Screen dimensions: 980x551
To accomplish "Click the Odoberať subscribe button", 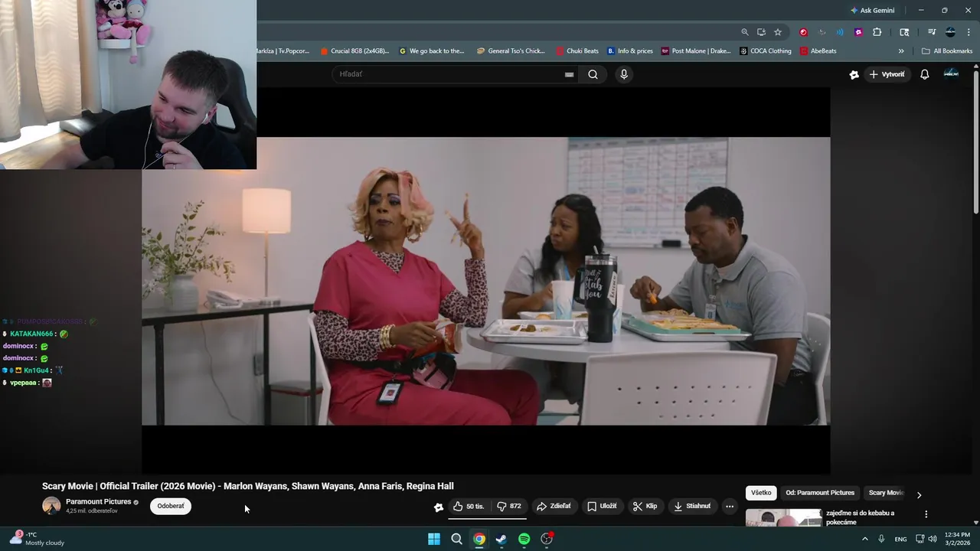I will point(171,506).
